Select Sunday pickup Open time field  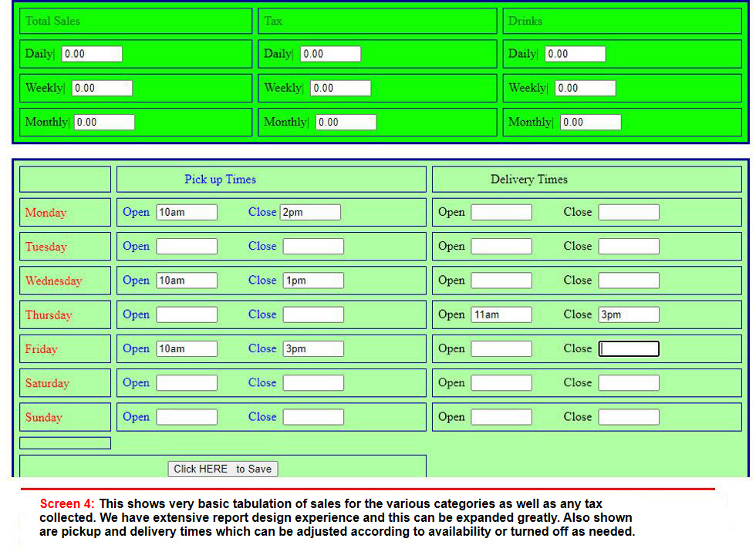click(x=187, y=417)
